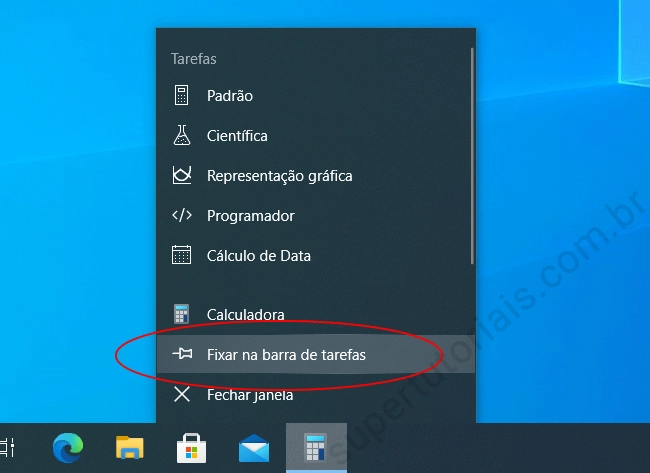Select the Programador entry
Image resolution: width=650 pixels, height=473 pixels.
click(315, 216)
